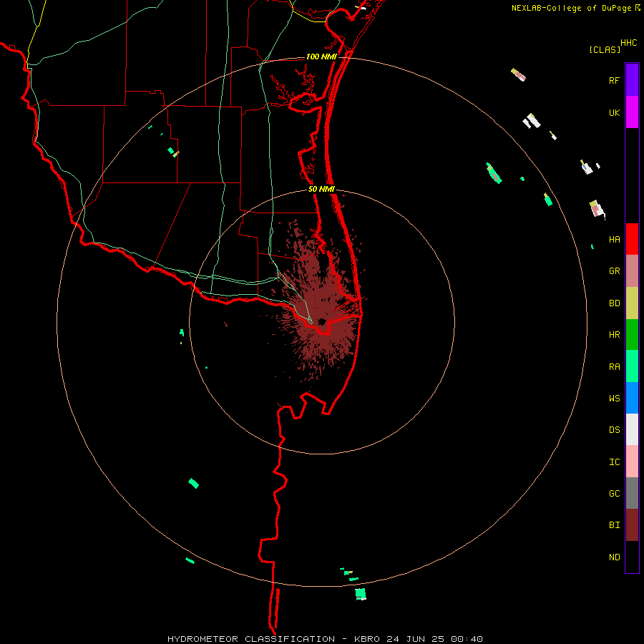Click the GC gray legend swatch
This screenshot has height=644, width=644.
click(632, 493)
